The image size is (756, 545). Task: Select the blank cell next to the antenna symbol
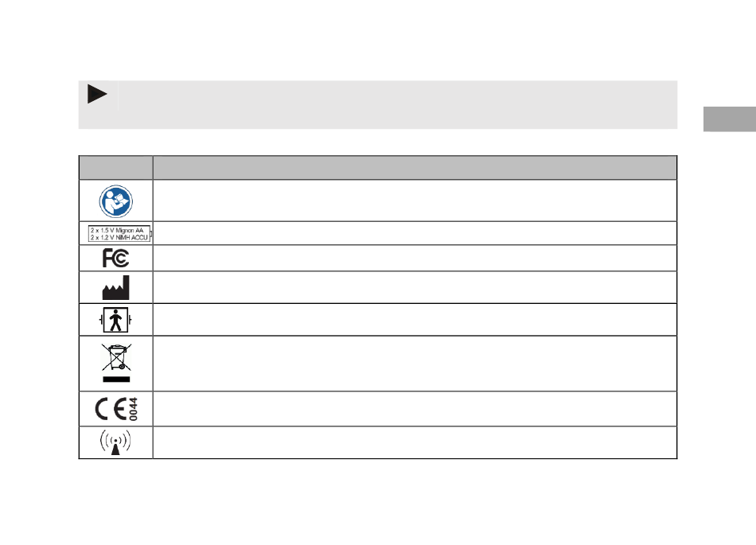click(414, 442)
